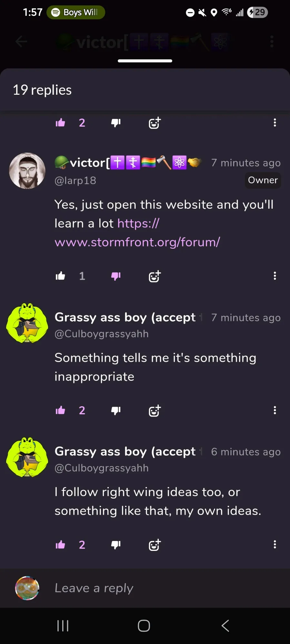The height and width of the screenshot is (644, 290).
Task: Add reaction to victor's reply
Action: click(155, 276)
